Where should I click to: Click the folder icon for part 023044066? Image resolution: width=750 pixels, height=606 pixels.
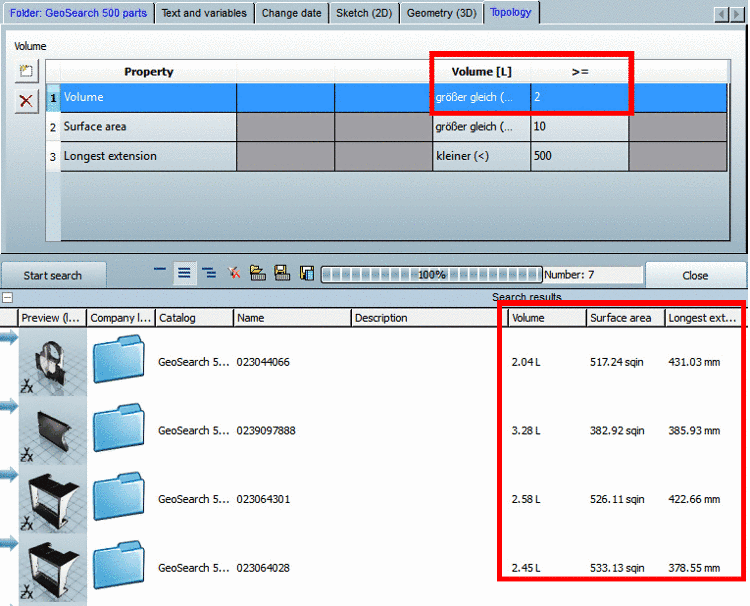coord(119,360)
